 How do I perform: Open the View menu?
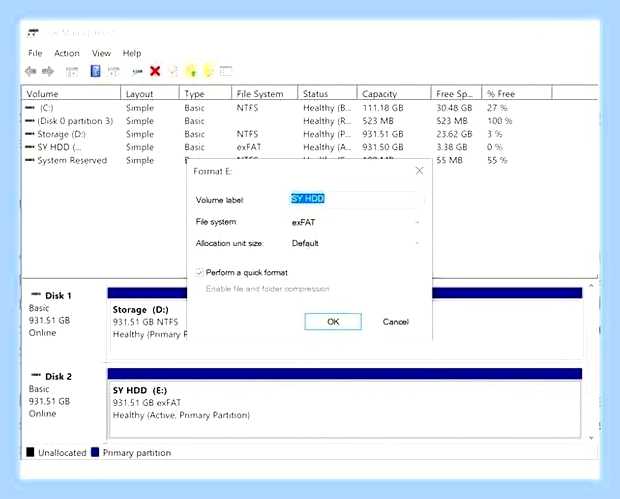[x=101, y=53]
